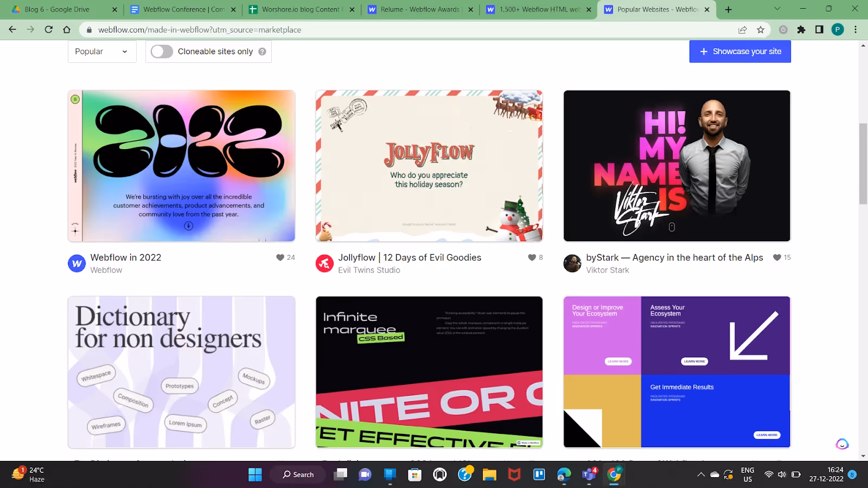
Task: Switch to the Relume - Webflow Awards tab
Action: tap(420, 9)
